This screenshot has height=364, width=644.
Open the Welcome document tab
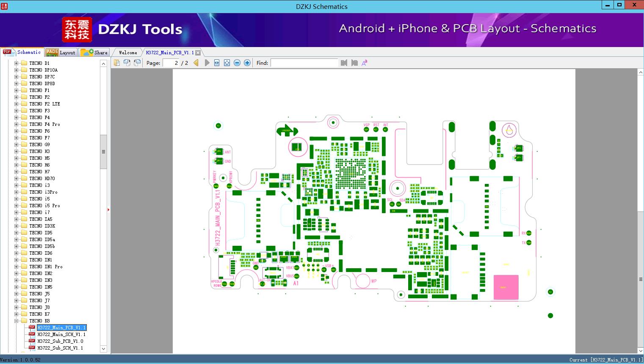pyautogui.click(x=128, y=53)
